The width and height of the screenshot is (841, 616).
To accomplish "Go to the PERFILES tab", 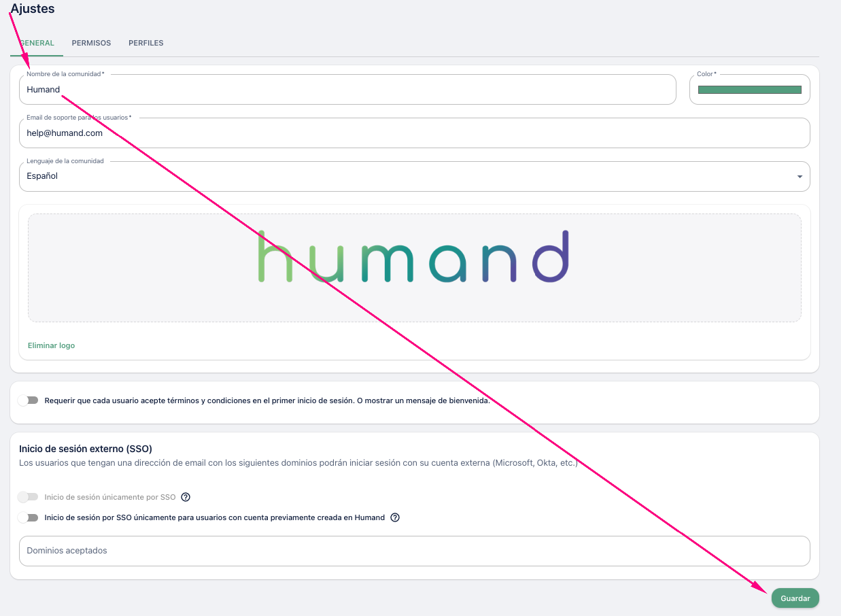I will point(145,43).
